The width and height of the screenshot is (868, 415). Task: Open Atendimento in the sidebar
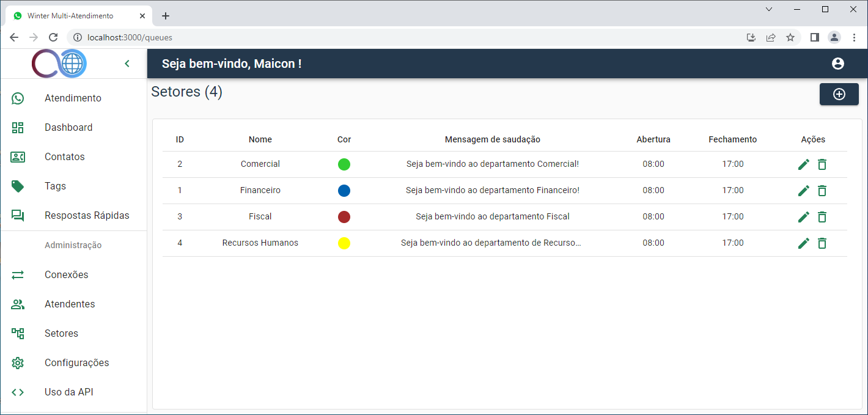pos(73,98)
